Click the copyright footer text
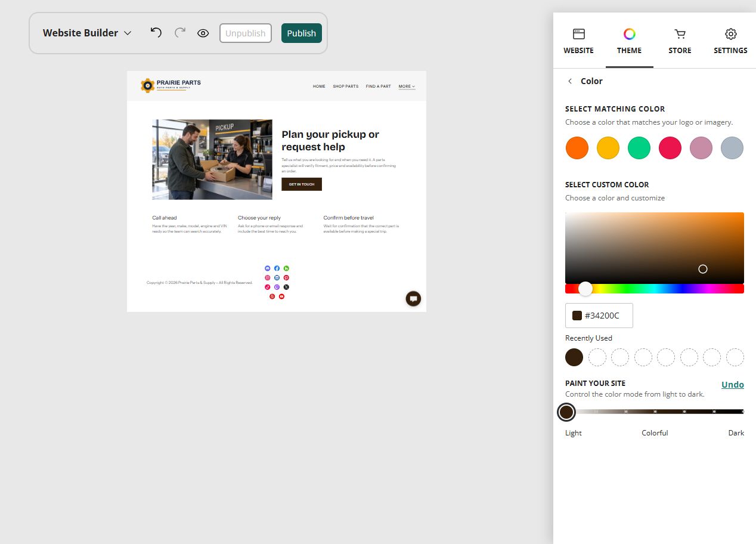 [200, 283]
